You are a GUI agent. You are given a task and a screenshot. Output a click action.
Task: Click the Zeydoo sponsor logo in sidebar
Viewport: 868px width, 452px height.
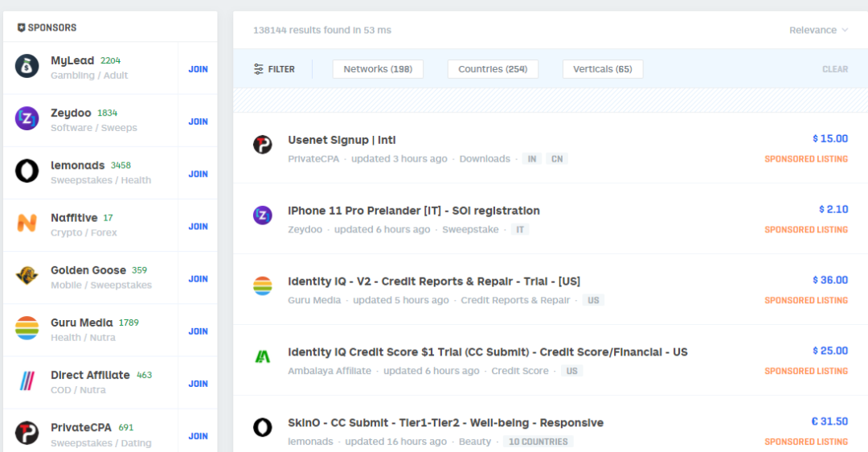[27, 119]
